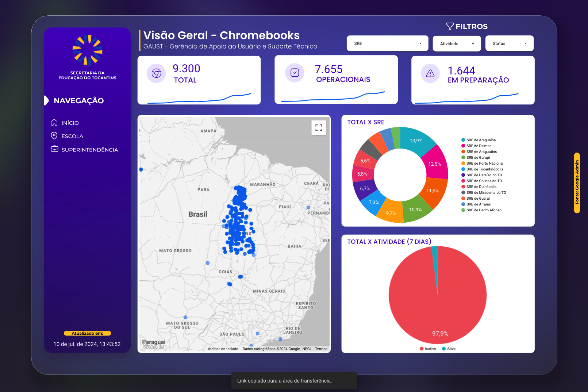The height and width of the screenshot is (392, 588).
Task: Toggle Ativo legend item in activity chart
Action: [449, 349]
